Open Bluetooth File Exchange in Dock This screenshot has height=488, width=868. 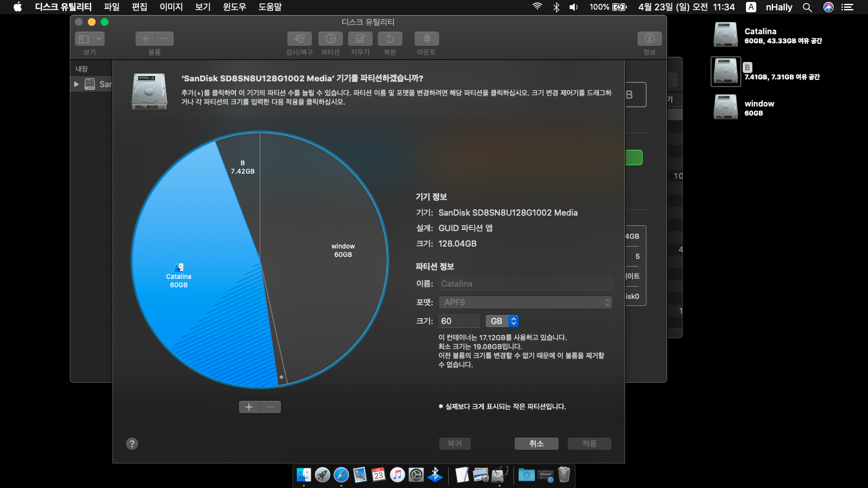click(435, 474)
